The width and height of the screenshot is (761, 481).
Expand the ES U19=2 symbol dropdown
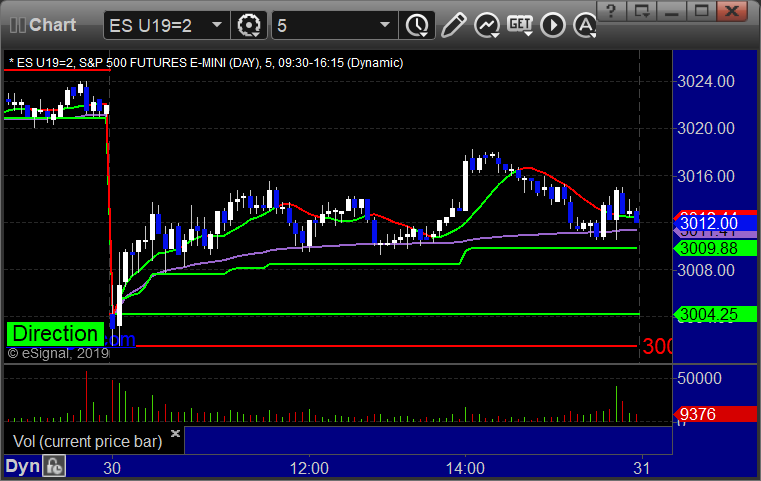click(x=217, y=25)
